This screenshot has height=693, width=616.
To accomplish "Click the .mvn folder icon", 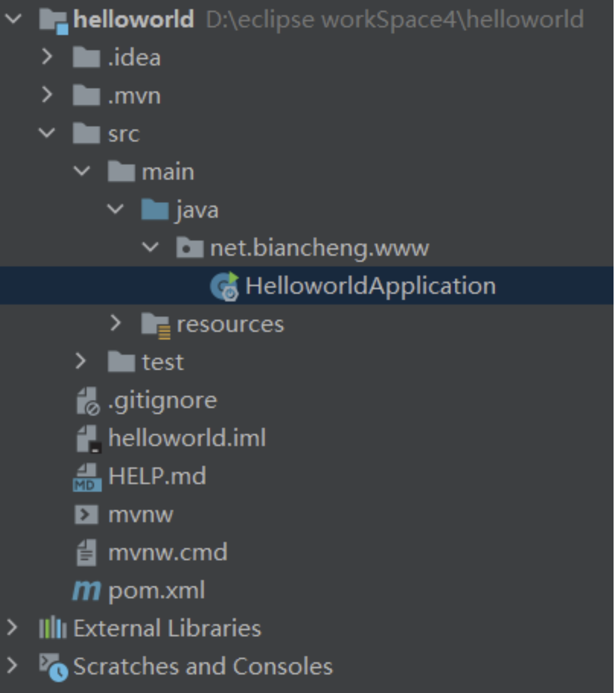I will pos(87,96).
